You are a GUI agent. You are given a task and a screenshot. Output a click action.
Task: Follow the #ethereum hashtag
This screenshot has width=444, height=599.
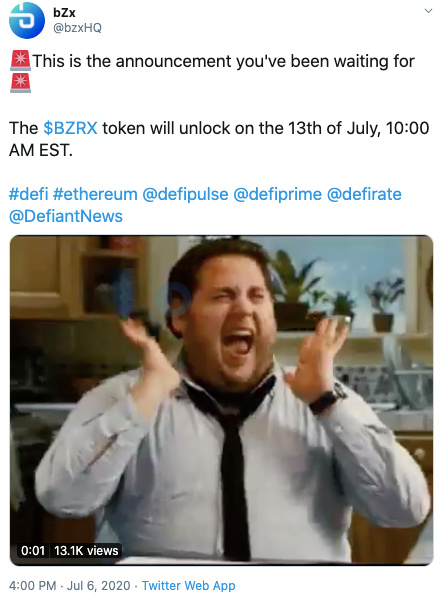(x=95, y=194)
